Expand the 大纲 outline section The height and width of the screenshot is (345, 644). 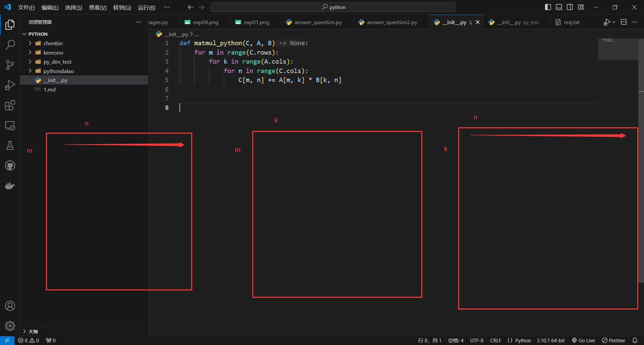[33, 331]
